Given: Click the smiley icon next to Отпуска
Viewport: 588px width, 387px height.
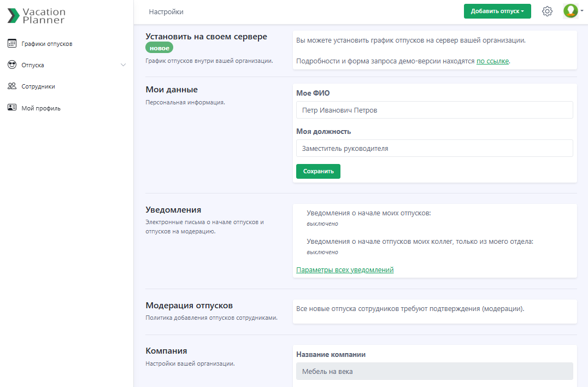Looking at the screenshot, I should (x=12, y=64).
